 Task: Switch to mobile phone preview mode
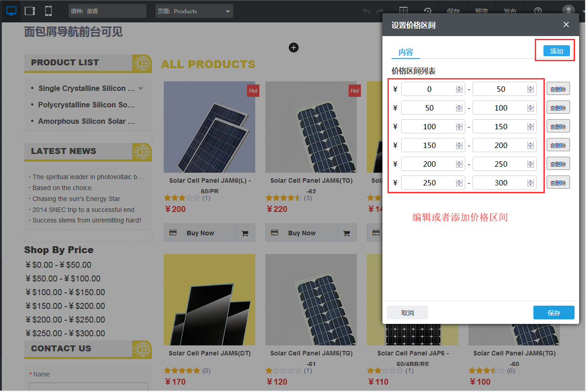(x=48, y=11)
